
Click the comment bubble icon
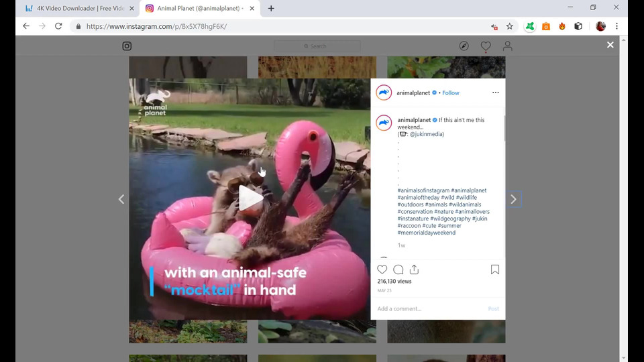(398, 269)
